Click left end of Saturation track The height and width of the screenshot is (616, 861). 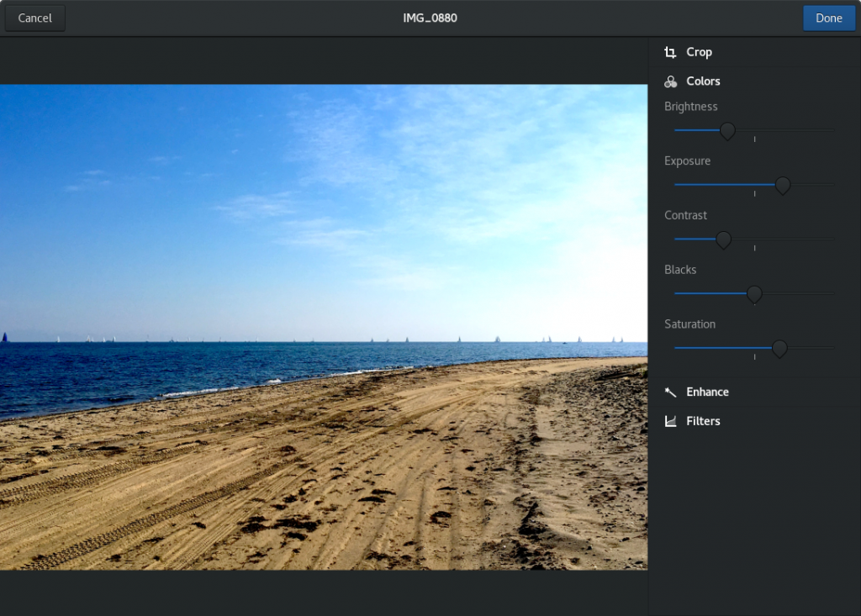click(x=677, y=347)
